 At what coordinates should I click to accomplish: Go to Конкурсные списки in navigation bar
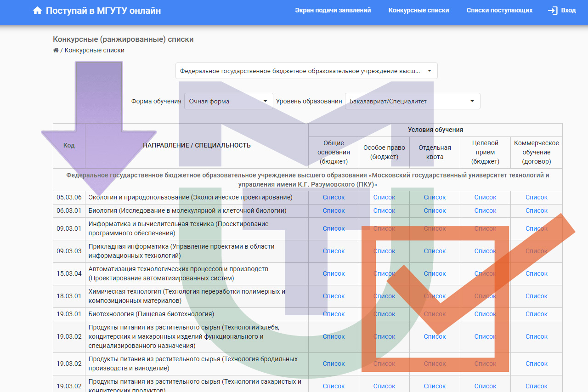point(418,10)
